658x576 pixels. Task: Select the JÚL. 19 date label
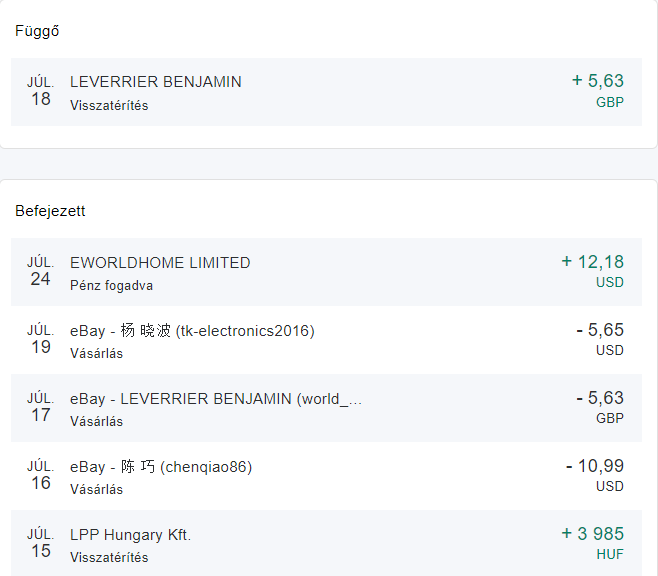coord(40,339)
